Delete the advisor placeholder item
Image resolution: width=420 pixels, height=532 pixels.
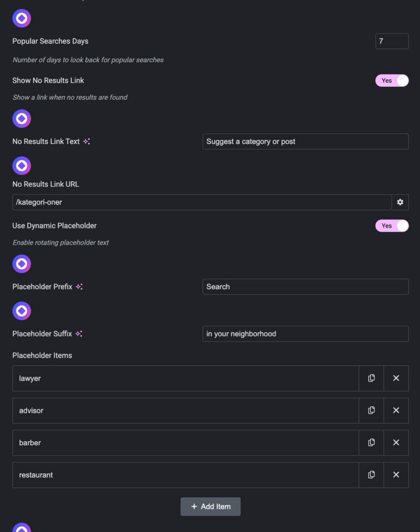point(396,410)
